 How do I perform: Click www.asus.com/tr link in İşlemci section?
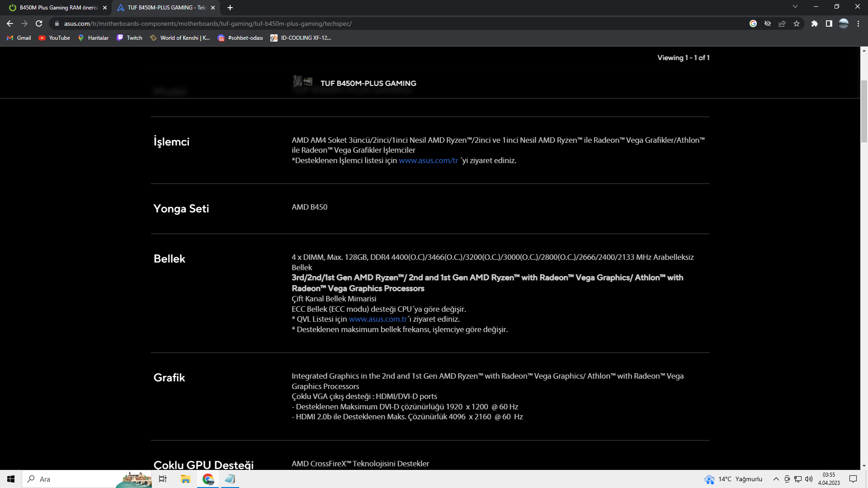428,160
